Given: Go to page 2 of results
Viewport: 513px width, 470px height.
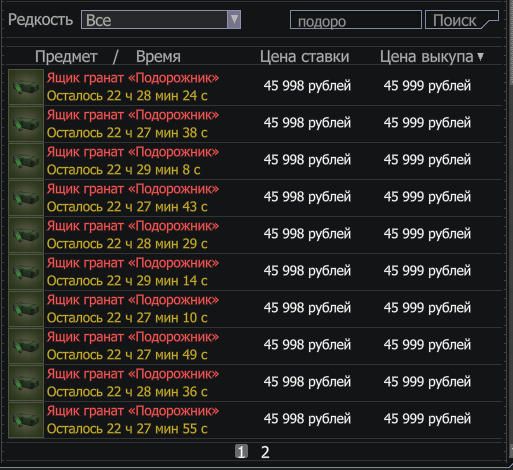Looking at the screenshot, I should click(265, 452).
